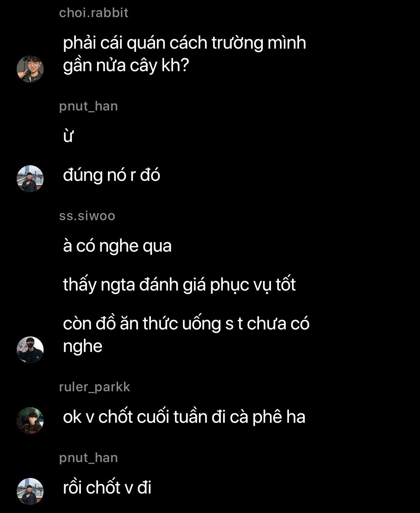Click the choi.rabbit username label
The image size is (420, 513).
coord(93,13)
